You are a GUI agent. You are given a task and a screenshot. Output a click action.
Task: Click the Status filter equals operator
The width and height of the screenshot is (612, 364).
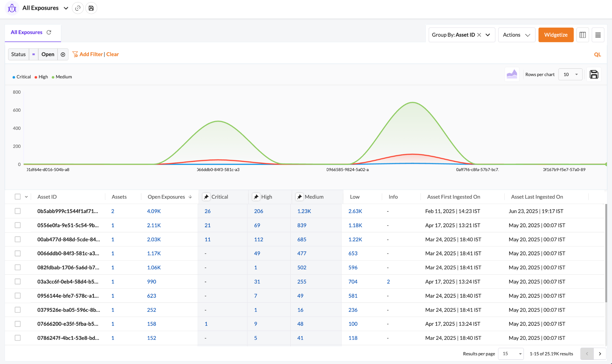33,54
